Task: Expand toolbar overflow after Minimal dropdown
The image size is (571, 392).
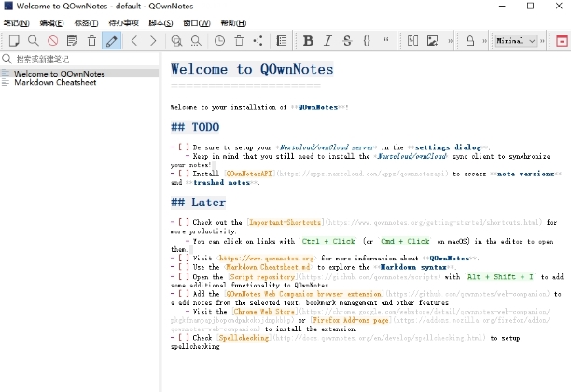Action: (542, 41)
